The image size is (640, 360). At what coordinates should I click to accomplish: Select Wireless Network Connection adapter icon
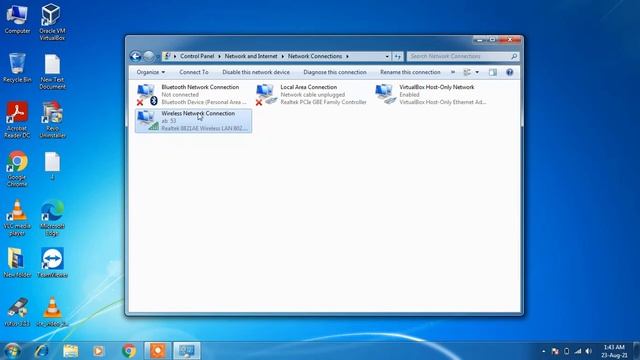147,120
